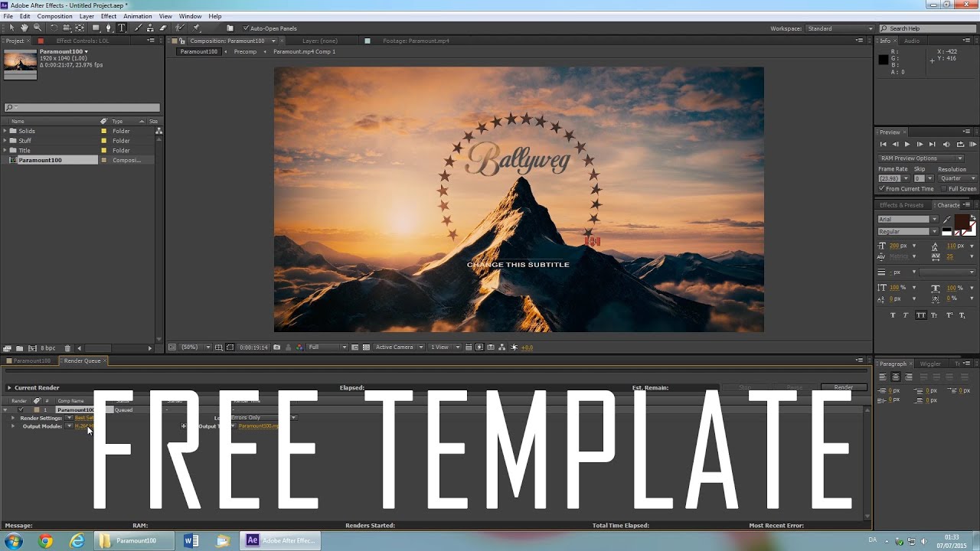Open the 1 View layout dropdown

pos(444,347)
